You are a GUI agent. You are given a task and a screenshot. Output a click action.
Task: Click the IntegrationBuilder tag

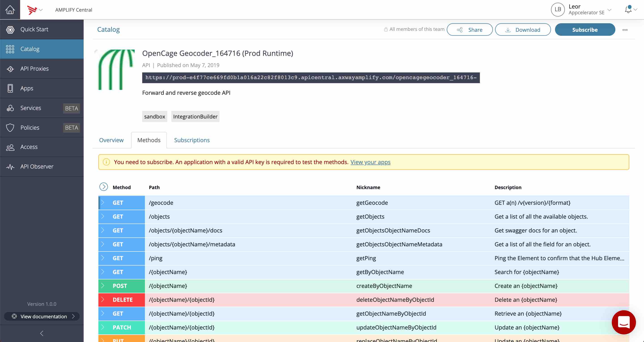coord(195,116)
